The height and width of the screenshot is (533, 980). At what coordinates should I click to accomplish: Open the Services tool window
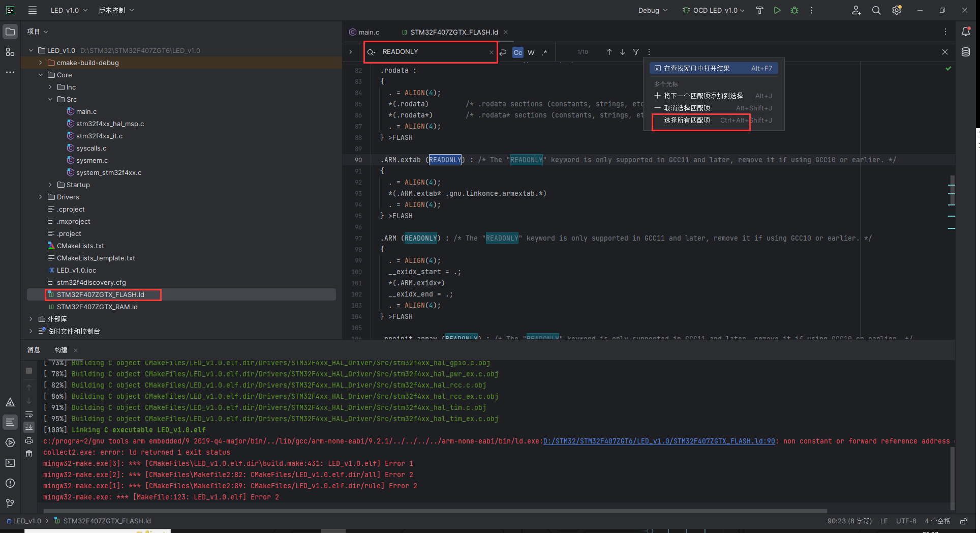point(10,442)
